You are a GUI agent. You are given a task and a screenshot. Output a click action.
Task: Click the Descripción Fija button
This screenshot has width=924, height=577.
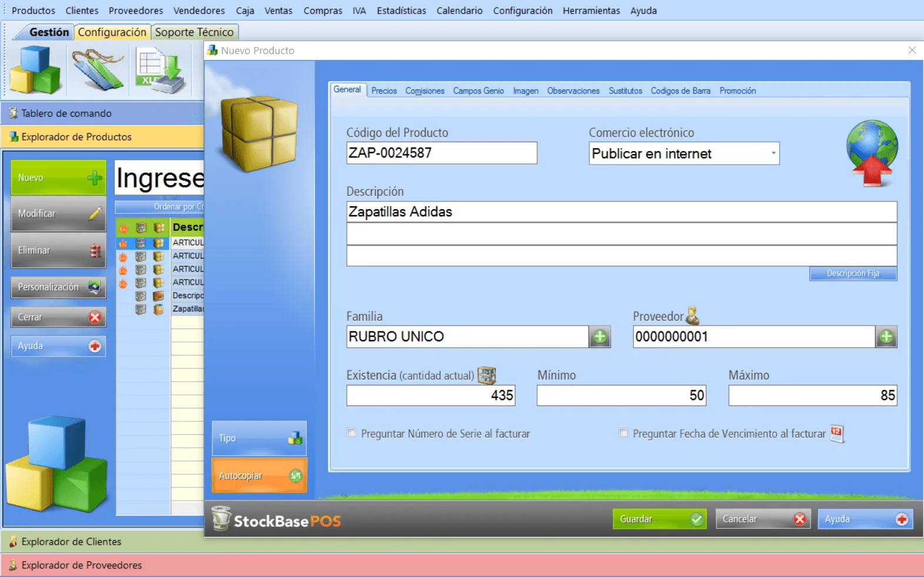(x=853, y=274)
